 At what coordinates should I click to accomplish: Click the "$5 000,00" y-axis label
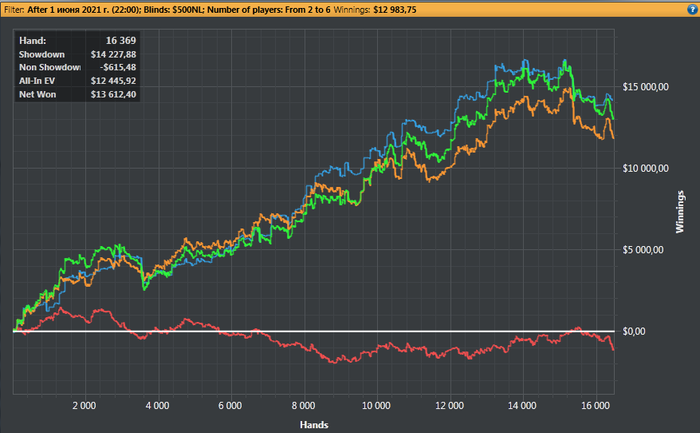pyautogui.click(x=643, y=250)
